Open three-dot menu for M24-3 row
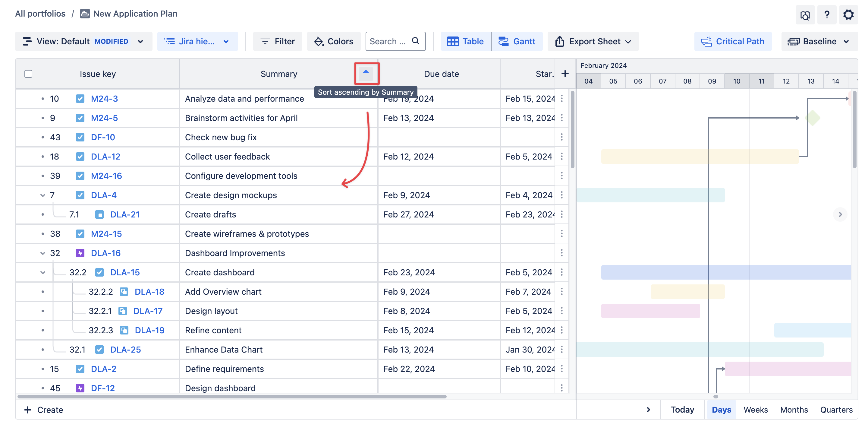Image resolution: width=868 pixels, height=431 pixels. point(561,99)
